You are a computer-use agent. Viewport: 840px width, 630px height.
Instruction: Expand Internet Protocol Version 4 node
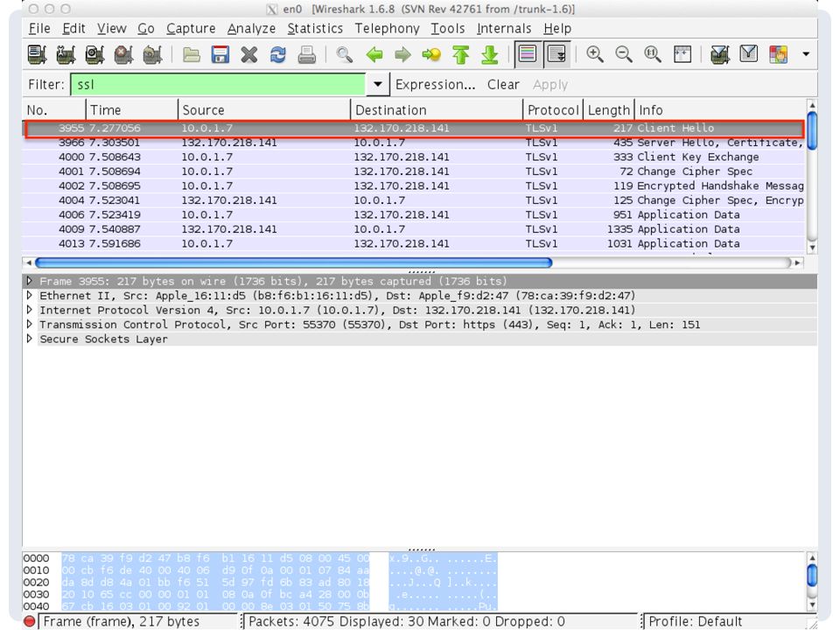coord(30,310)
